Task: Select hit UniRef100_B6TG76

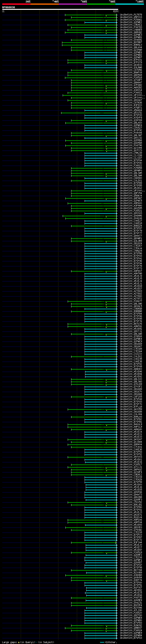Action: point(131,324)
